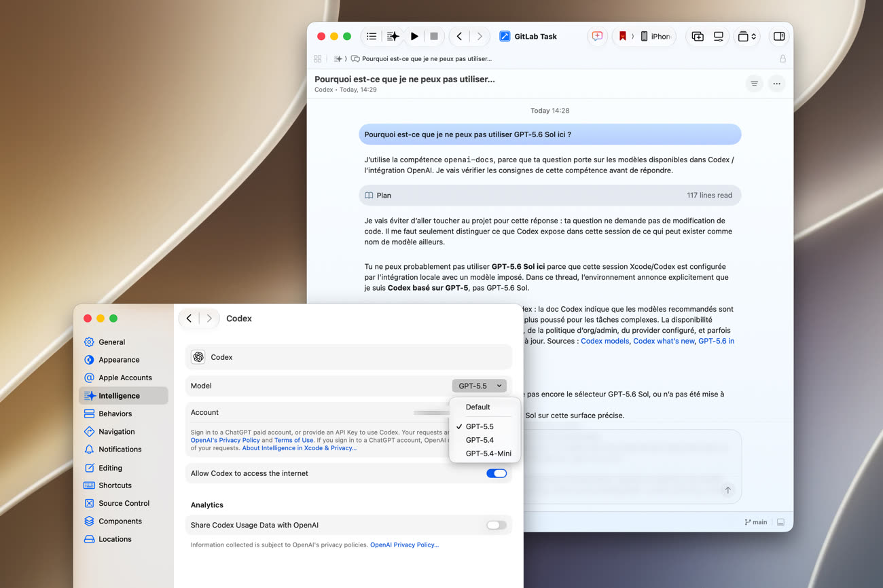Click the lock icon in the jump bar
The width and height of the screenshot is (883, 588).
coord(782,59)
